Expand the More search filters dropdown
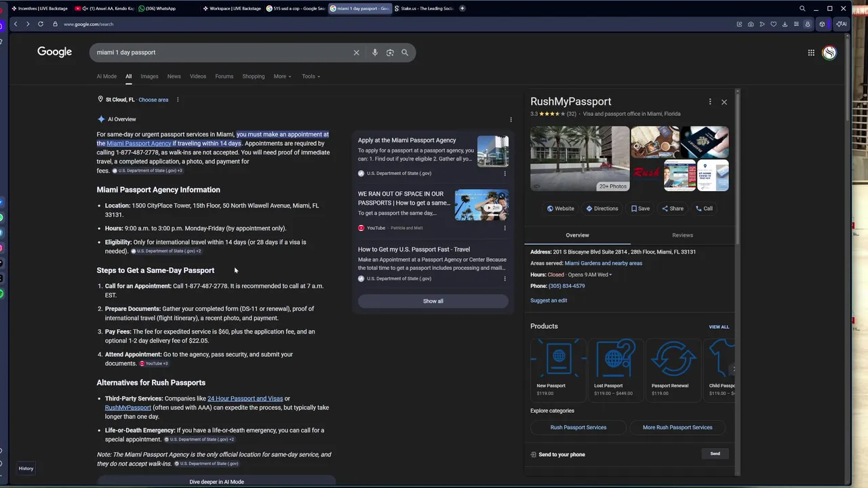 coord(282,76)
